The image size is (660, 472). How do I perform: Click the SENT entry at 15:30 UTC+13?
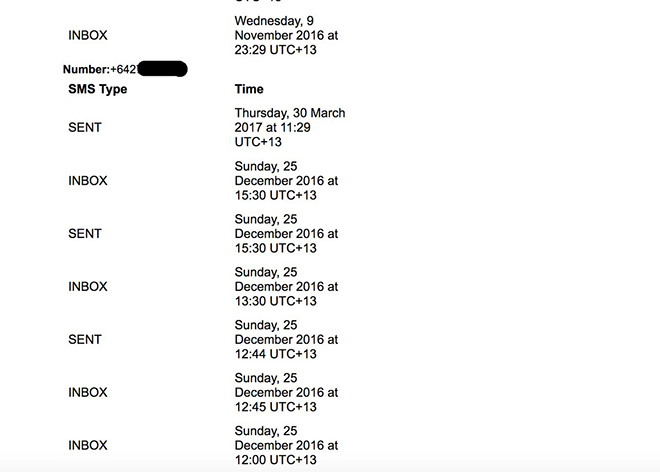click(85, 234)
